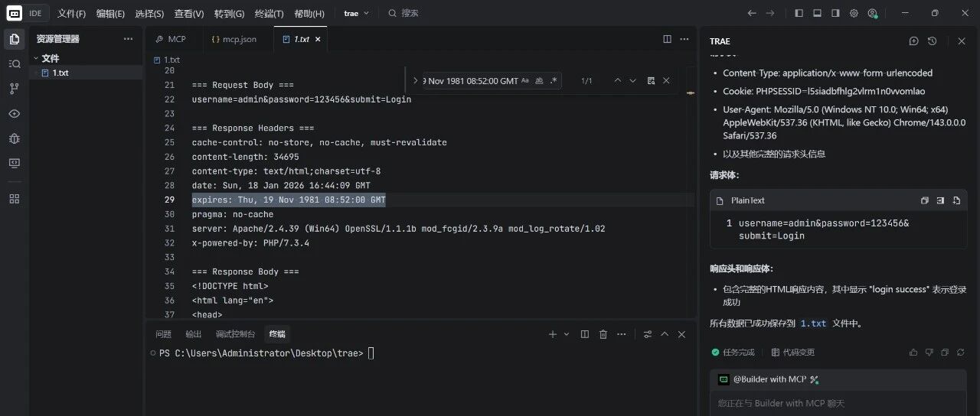Open the 终端(T) menu
Viewport: 980px width, 416px height.
point(269,14)
